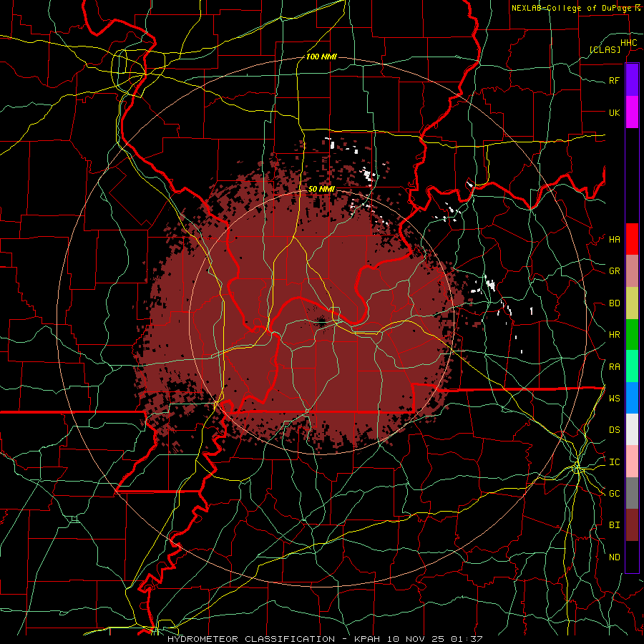
Task: Click the BI legend label
Action: 614,525
